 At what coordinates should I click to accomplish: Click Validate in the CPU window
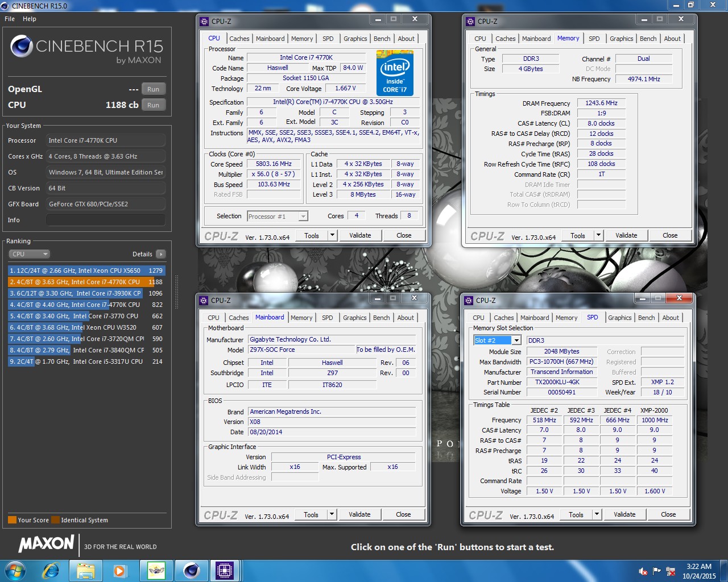360,235
